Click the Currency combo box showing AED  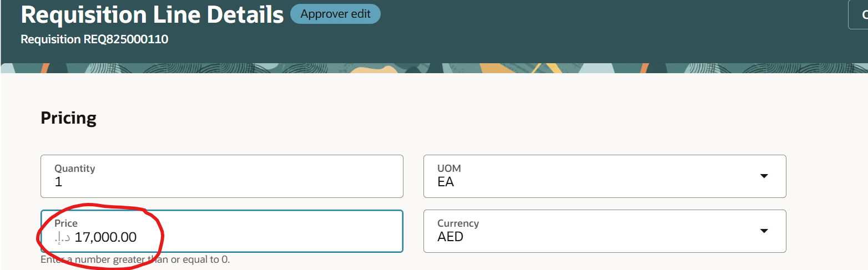[604, 231]
